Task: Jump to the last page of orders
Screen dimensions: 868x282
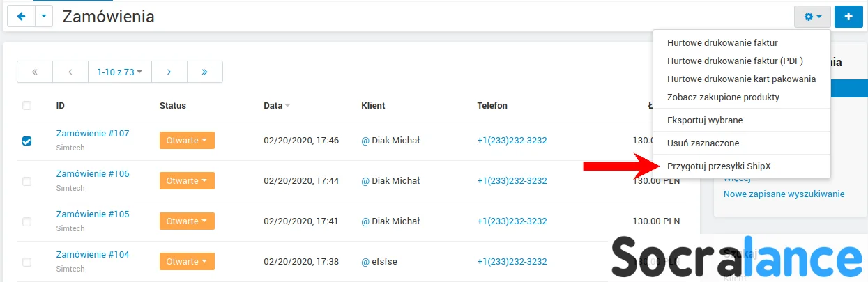Action: click(205, 72)
